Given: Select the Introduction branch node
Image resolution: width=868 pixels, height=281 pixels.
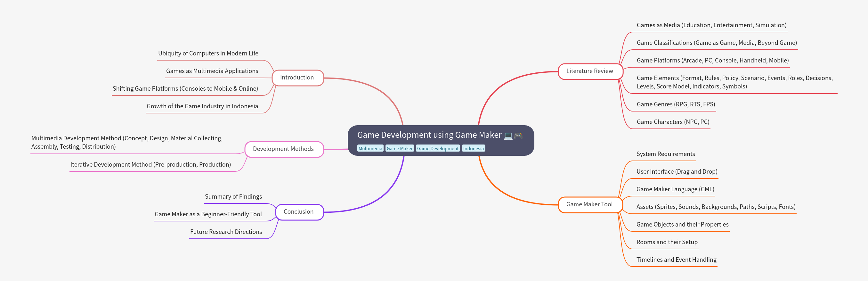Looking at the screenshot, I should point(297,78).
